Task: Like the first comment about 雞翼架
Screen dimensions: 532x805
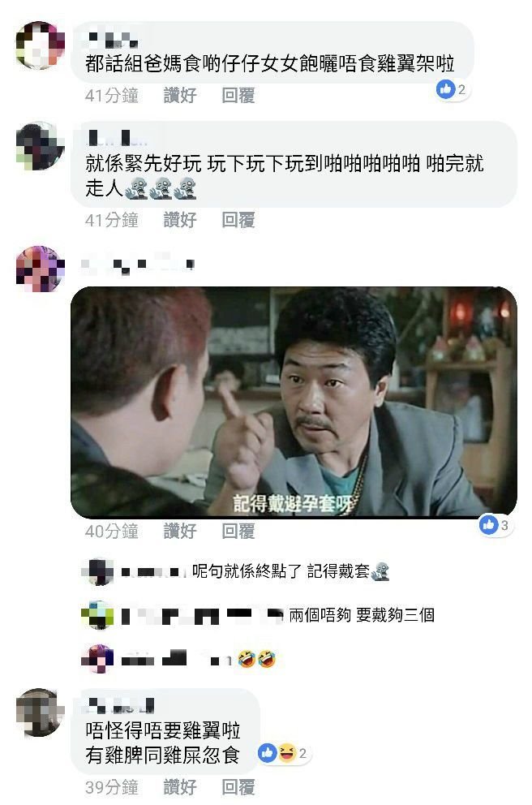Action: coord(179,95)
